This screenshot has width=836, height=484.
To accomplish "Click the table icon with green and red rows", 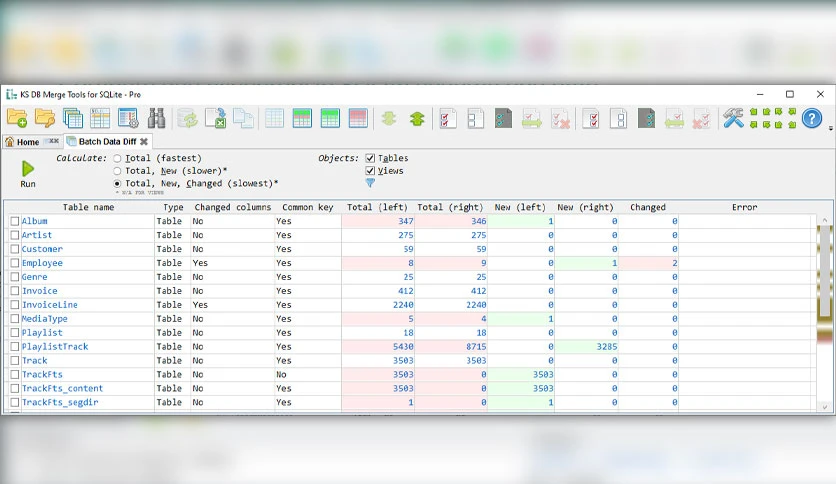I will click(x=302, y=118).
